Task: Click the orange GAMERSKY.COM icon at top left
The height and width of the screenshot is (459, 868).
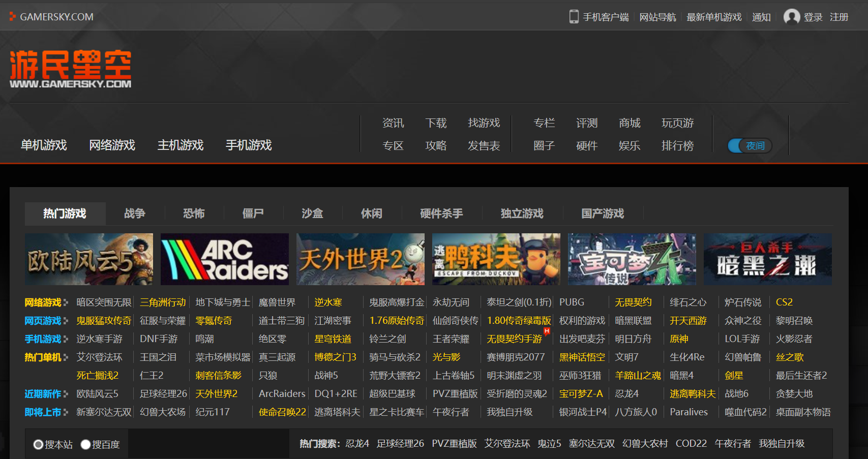Action: click(x=13, y=17)
